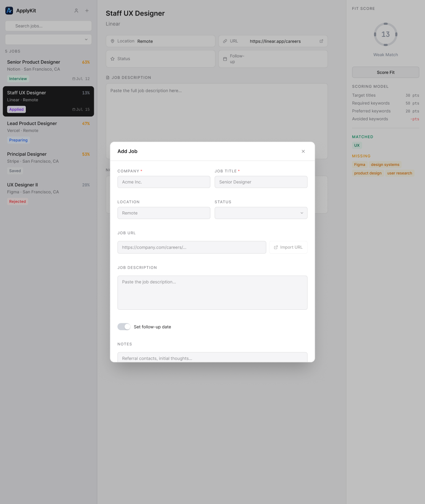Image resolution: width=425 pixels, height=504 pixels.
Task: Click the missing keyword user research tag
Action: pyautogui.click(x=400, y=173)
